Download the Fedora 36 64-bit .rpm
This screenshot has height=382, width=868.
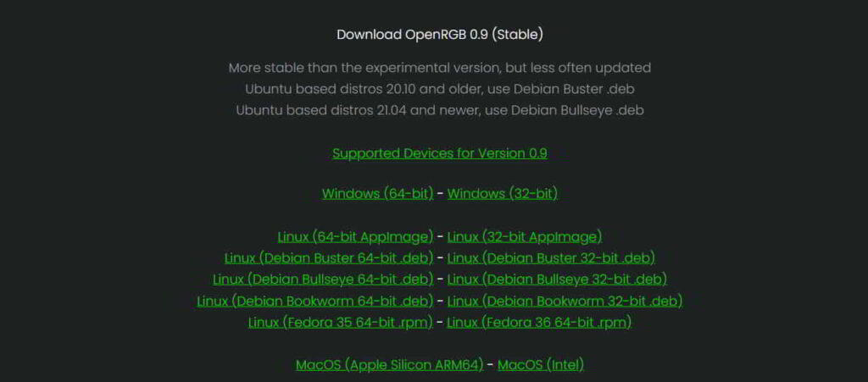tap(539, 323)
